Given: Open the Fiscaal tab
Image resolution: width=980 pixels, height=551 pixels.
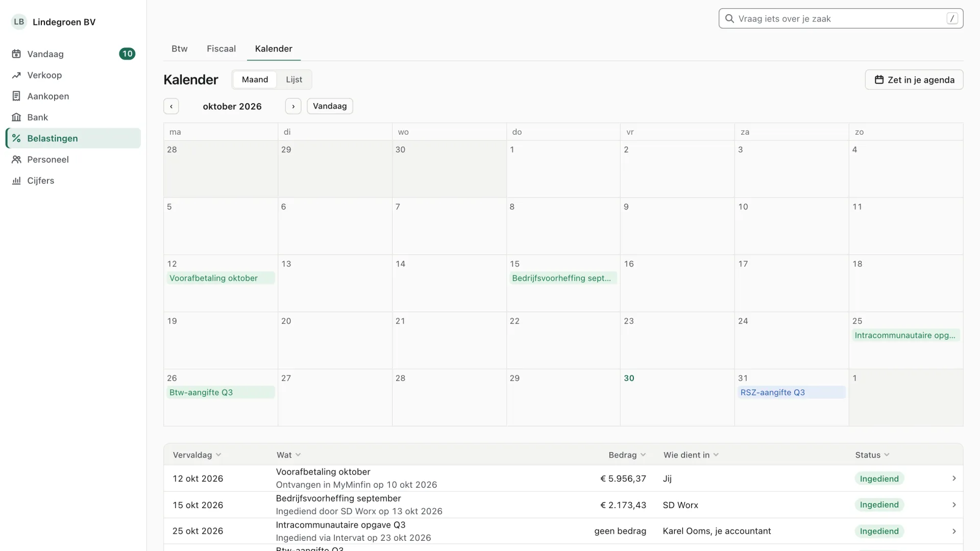Looking at the screenshot, I should pos(221,48).
